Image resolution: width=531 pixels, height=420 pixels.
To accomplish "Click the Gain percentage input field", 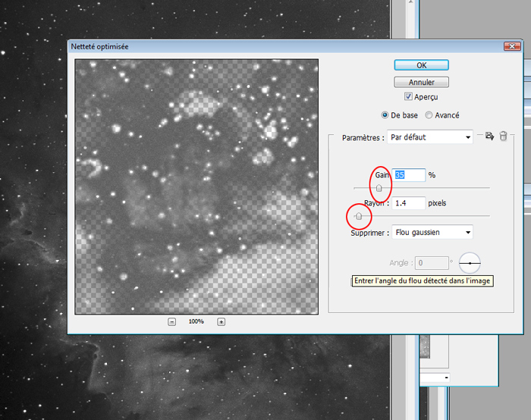I will [408, 175].
